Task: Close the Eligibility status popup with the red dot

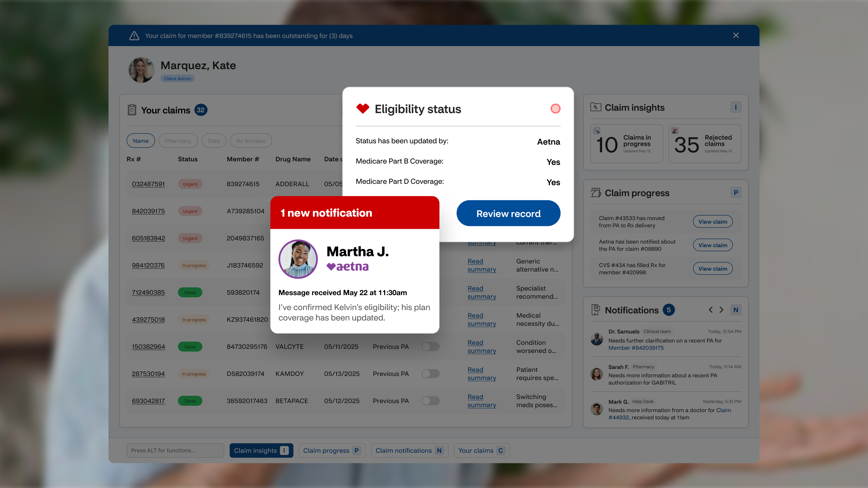Action: (555, 108)
